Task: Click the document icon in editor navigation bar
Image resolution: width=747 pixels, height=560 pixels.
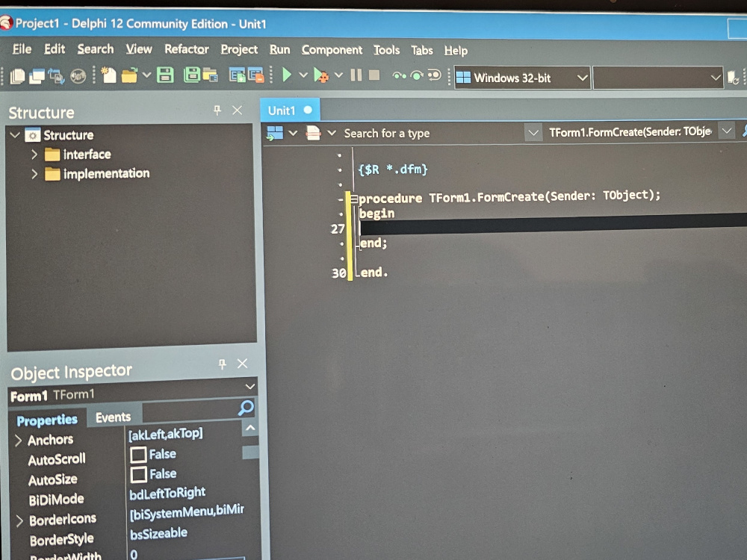Action: [x=313, y=133]
